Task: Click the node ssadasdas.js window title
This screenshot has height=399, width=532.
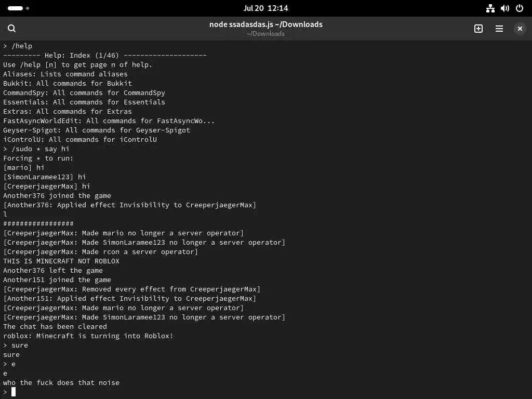Action: pyautogui.click(x=265, y=24)
